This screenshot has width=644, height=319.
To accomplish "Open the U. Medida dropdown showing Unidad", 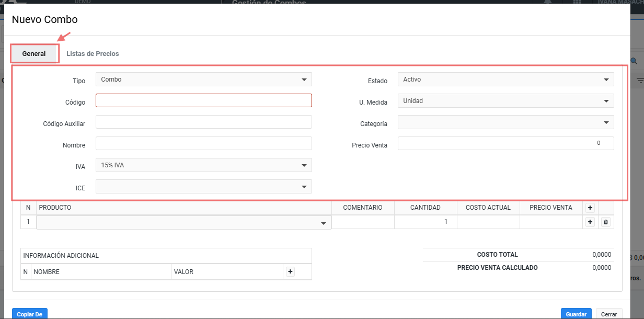I will click(505, 101).
